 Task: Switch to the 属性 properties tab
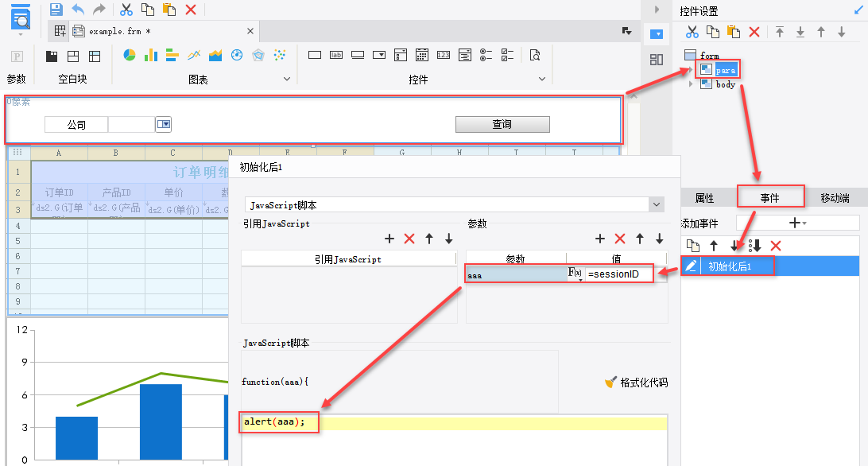point(704,198)
